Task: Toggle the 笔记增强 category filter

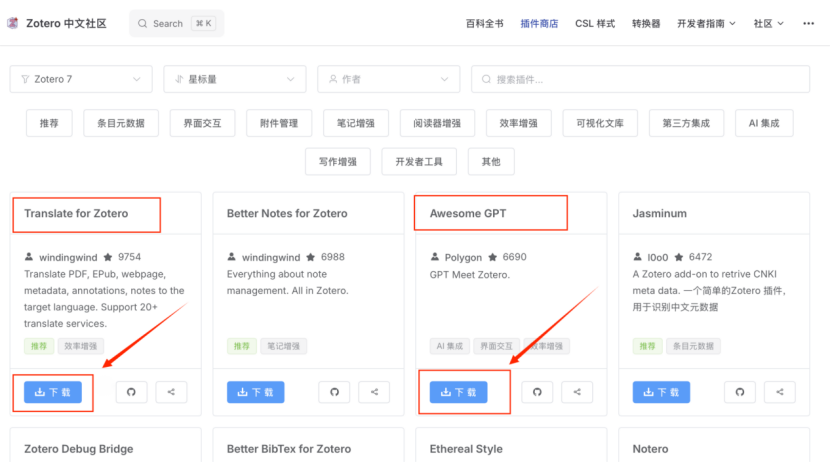Action: point(355,123)
